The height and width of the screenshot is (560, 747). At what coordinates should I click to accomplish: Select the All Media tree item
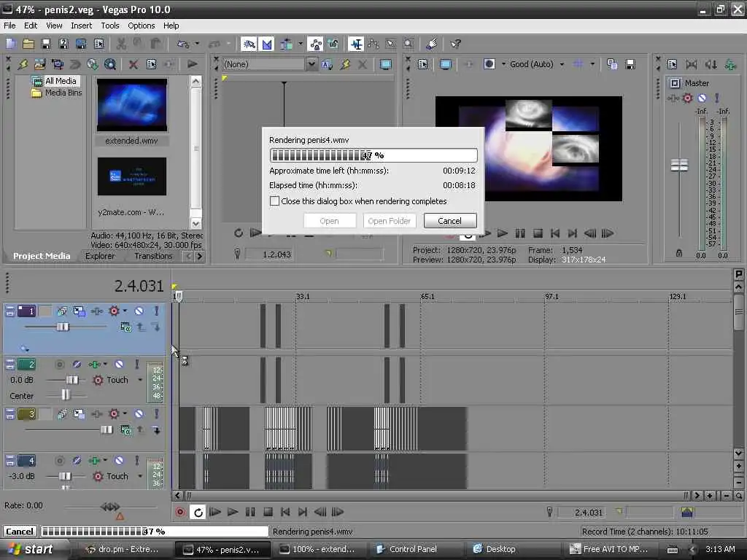61,81
